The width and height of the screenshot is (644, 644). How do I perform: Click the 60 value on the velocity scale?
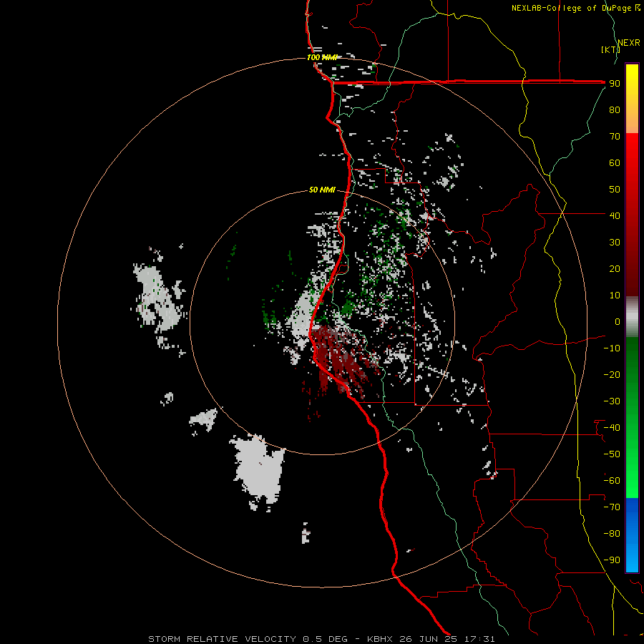pos(615,162)
